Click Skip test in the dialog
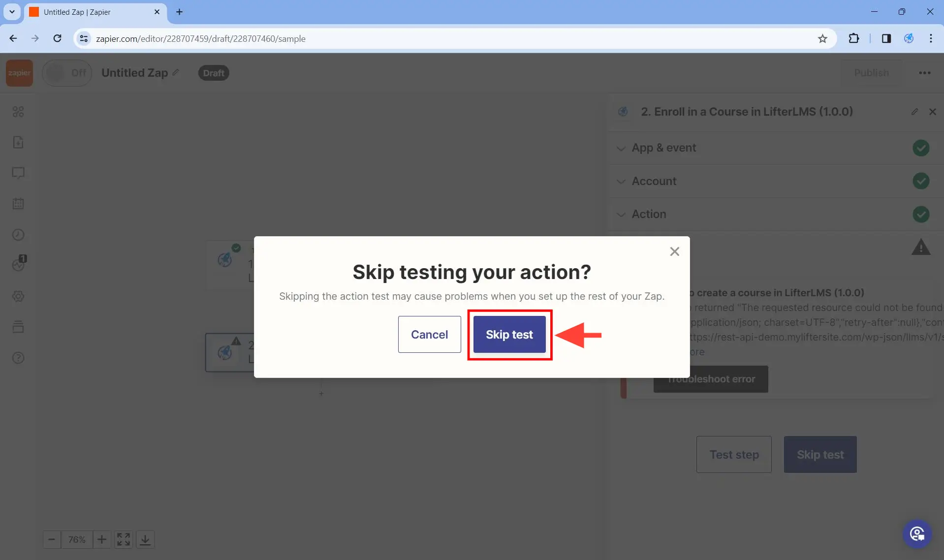 coord(509,334)
